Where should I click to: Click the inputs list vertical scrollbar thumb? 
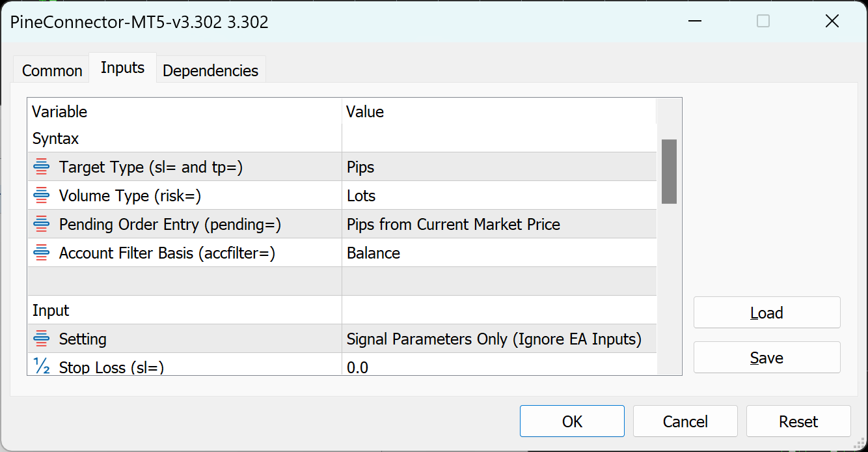[x=669, y=171]
